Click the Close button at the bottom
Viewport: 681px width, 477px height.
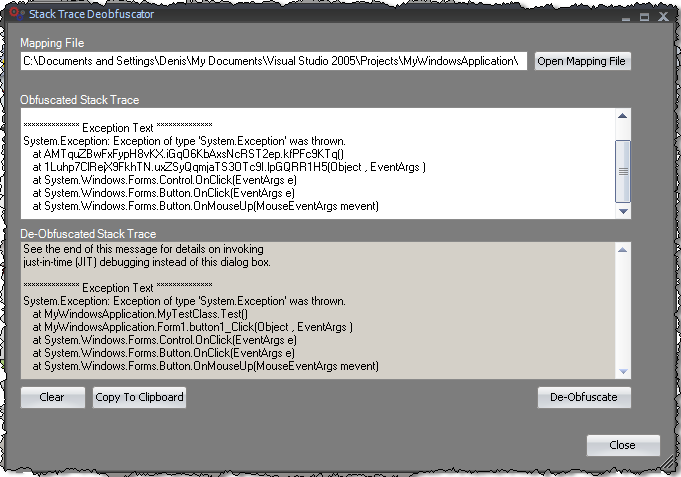622,446
